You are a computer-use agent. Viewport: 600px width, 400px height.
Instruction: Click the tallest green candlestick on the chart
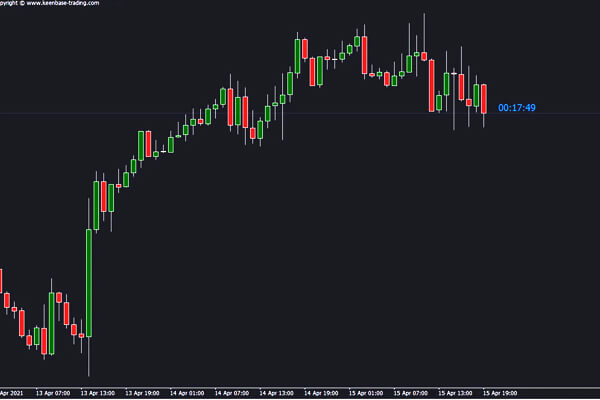pyautogui.click(x=89, y=283)
